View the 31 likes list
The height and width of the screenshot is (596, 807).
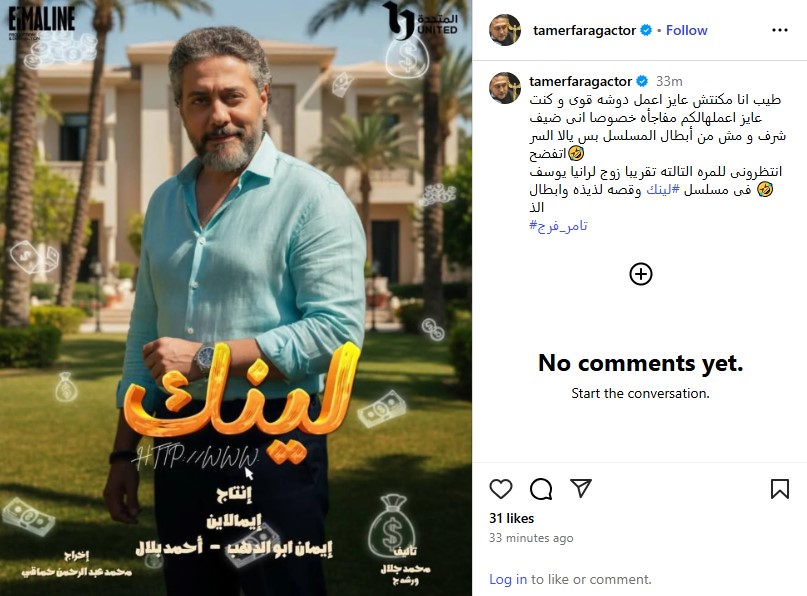(x=512, y=518)
